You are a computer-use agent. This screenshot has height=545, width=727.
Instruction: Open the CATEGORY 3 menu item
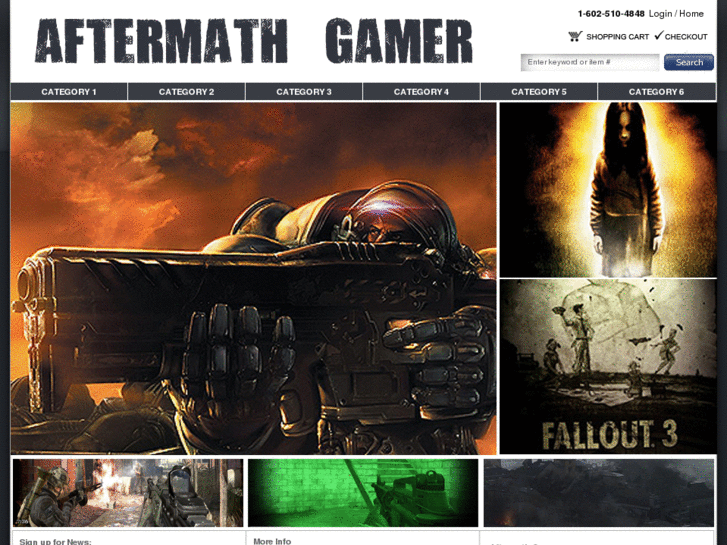point(304,92)
